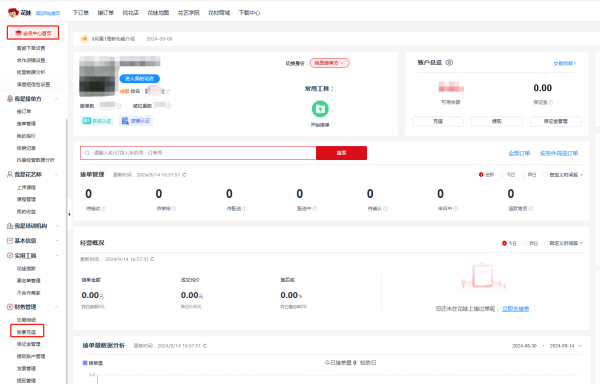
Task: Click the help icon next to 保证金
Action: coord(551,102)
